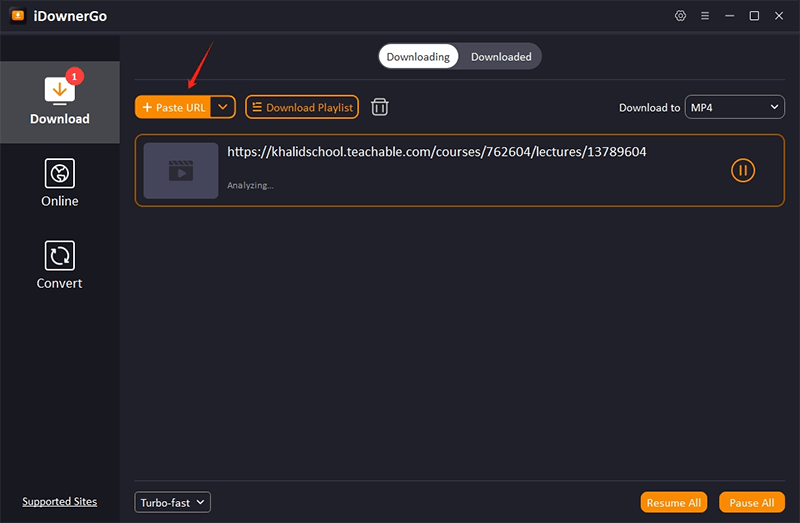Pause the current download with circle icon
Screen dimensions: 800x523
742,170
